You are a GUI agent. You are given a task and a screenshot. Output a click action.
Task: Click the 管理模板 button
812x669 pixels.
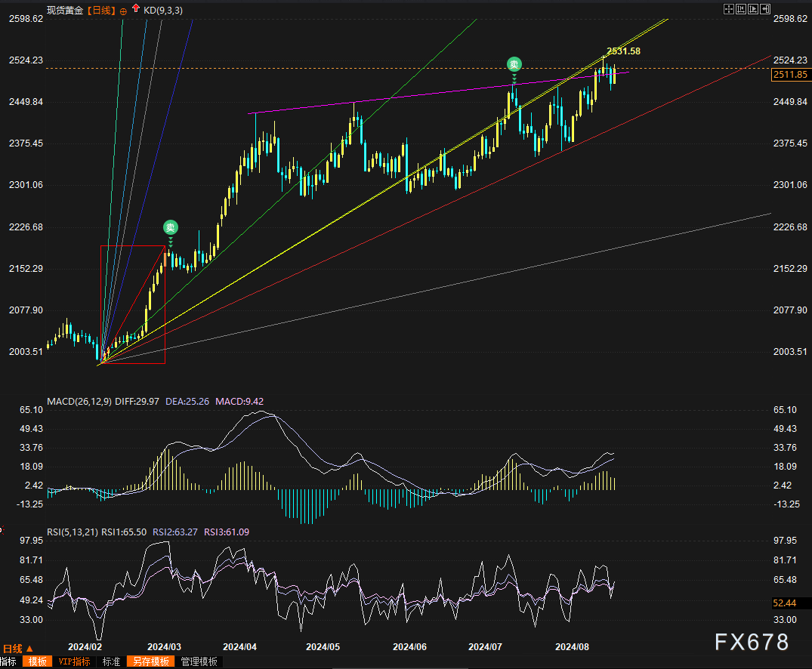pos(199,661)
